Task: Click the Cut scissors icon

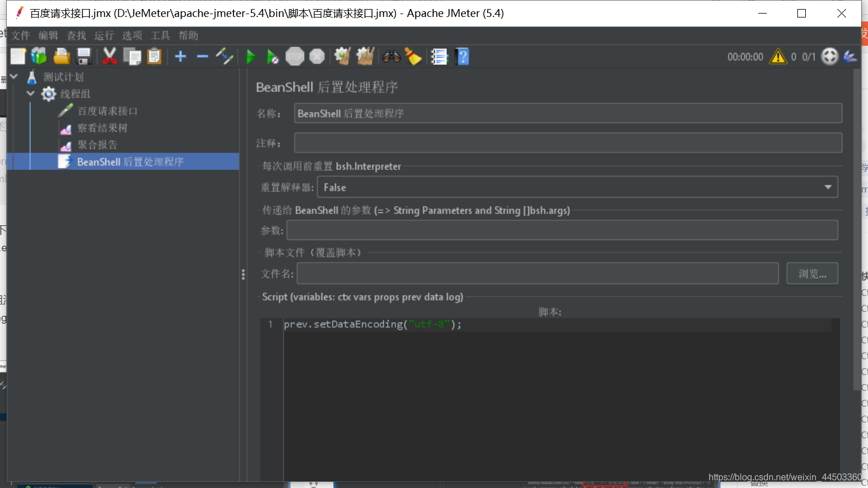Action: coord(110,56)
